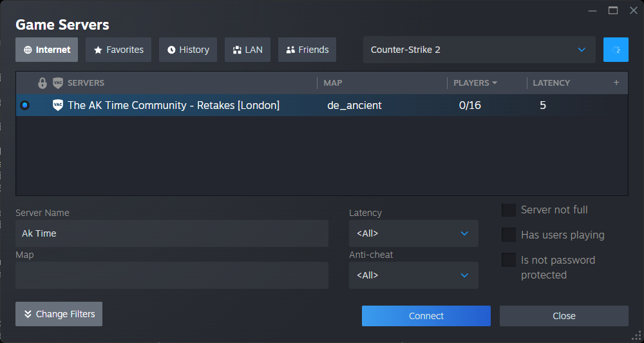Switch to the Favorites tab
Image resolution: width=644 pixels, height=343 pixels.
point(118,50)
